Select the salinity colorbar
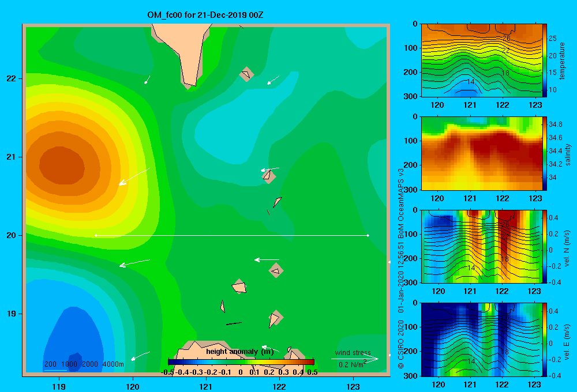This screenshot has width=577, height=392. pos(545,153)
